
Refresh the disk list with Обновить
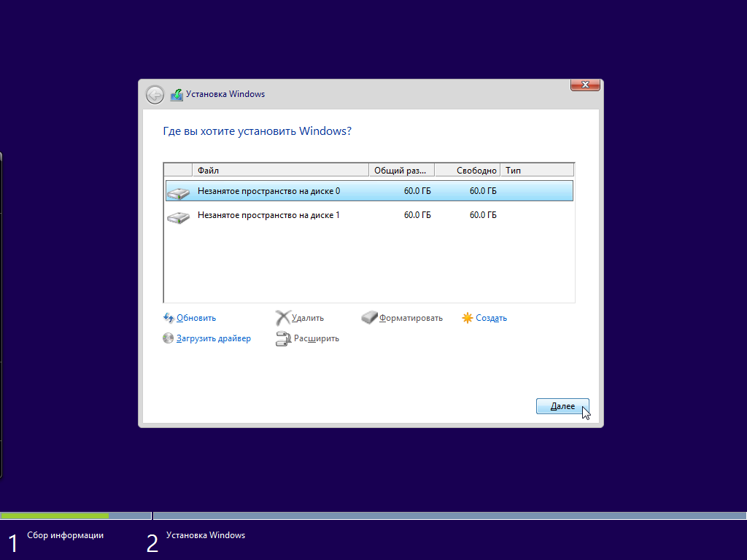196,318
